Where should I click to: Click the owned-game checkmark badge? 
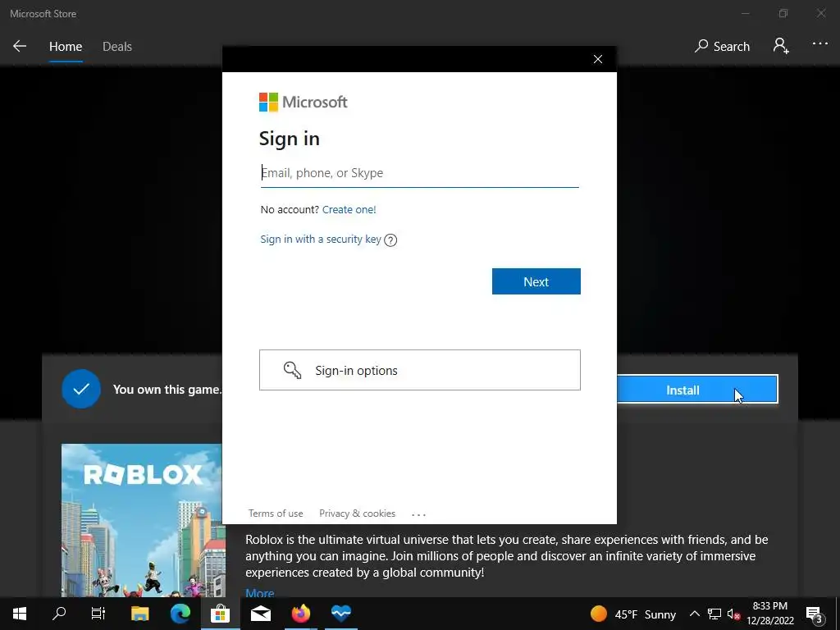(81, 389)
